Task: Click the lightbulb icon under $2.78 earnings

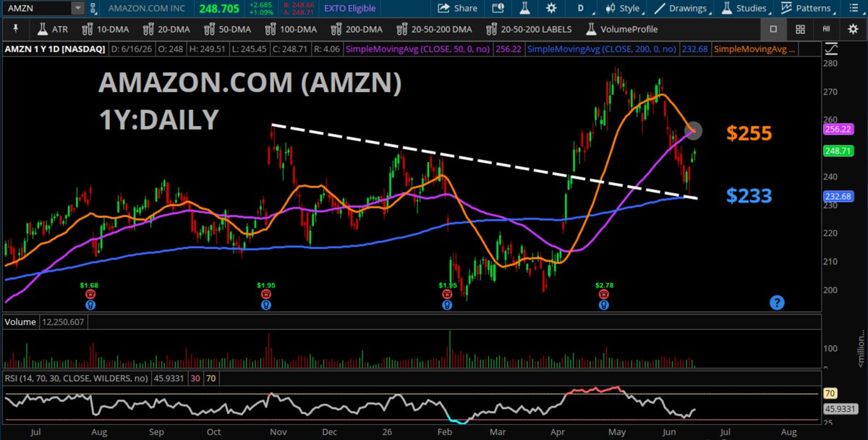Action: point(603,305)
